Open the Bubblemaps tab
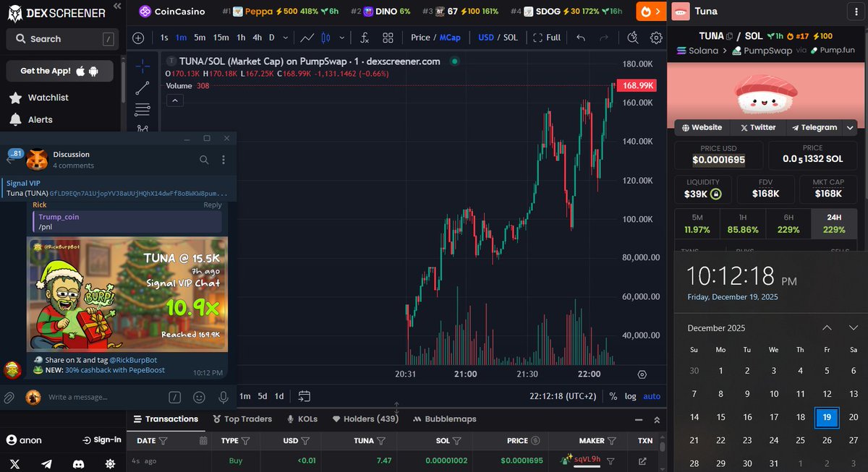Viewport: 868px width, 472px height. point(445,419)
